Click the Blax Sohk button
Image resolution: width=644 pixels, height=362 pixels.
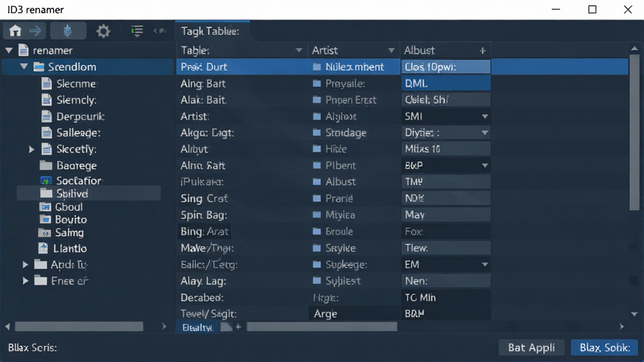click(604, 348)
